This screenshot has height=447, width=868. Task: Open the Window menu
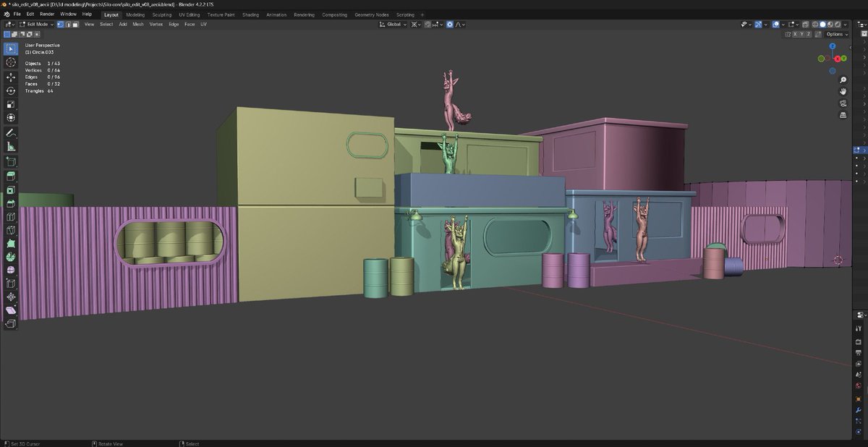[68, 14]
